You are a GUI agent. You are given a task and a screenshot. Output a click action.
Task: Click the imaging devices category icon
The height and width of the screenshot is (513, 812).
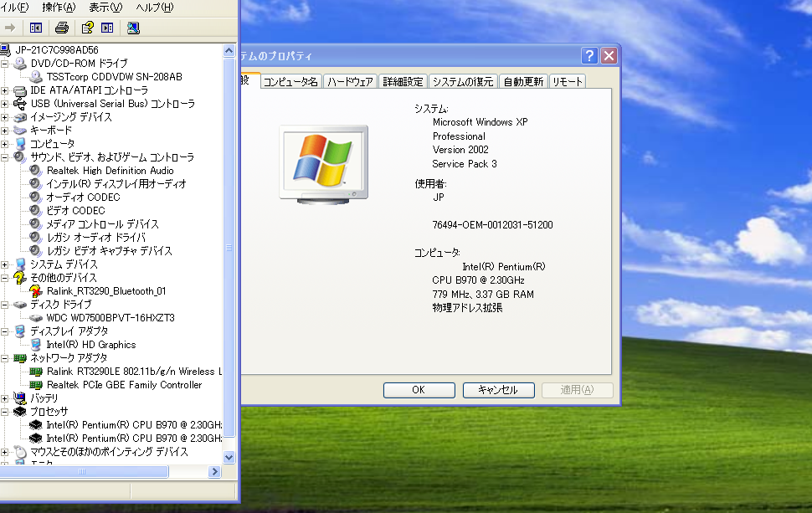(x=20, y=117)
